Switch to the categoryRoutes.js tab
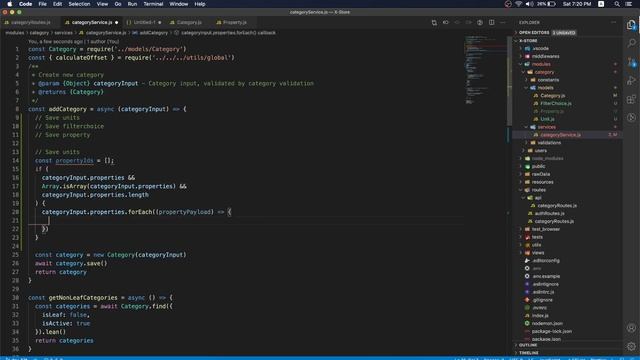Image resolution: width=640 pixels, height=360 pixels. 31,22
